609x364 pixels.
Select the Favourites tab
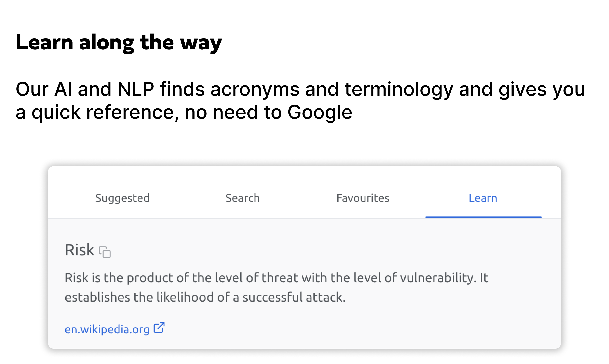point(363,198)
